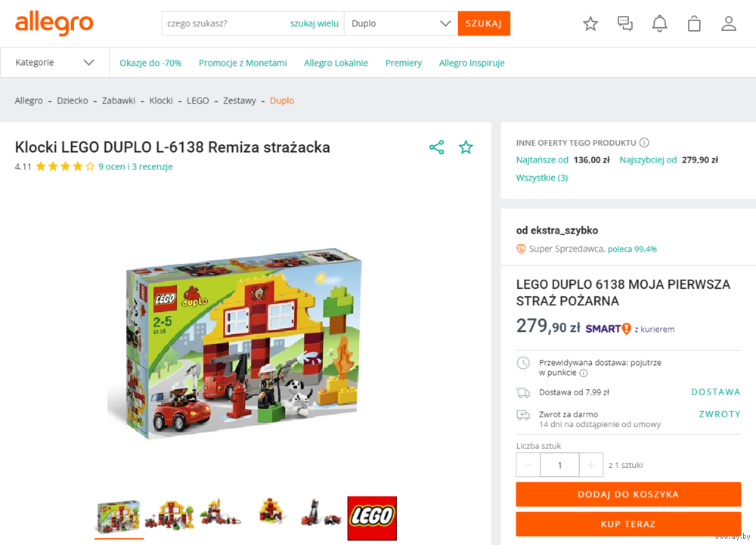This screenshot has height=545, width=756.
Task: Show delivery point info icon
Action: [x=584, y=373]
